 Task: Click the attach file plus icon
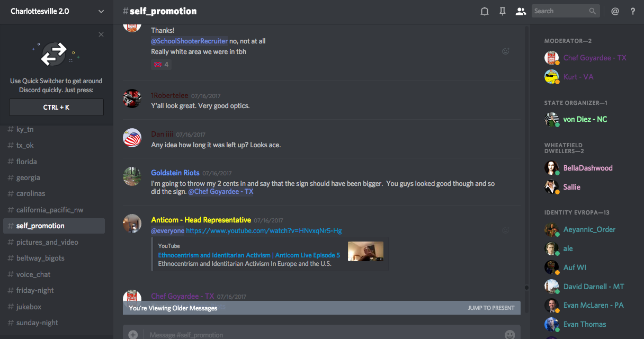point(133,334)
